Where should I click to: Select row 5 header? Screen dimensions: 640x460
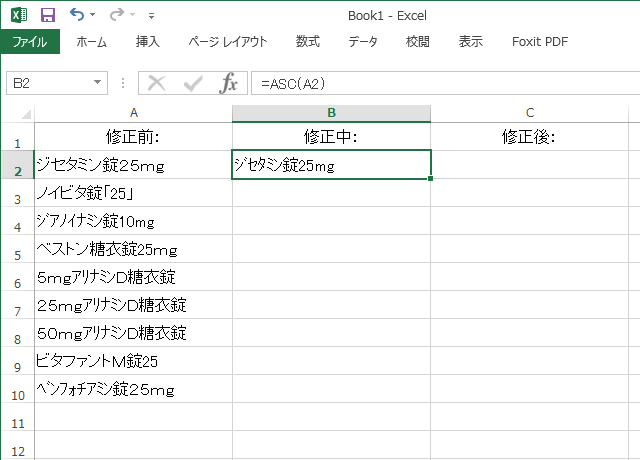[x=17, y=255]
